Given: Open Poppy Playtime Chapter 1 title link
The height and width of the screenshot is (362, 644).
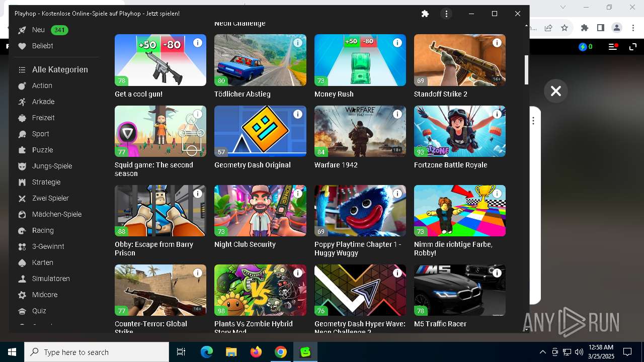Looking at the screenshot, I should tap(358, 248).
